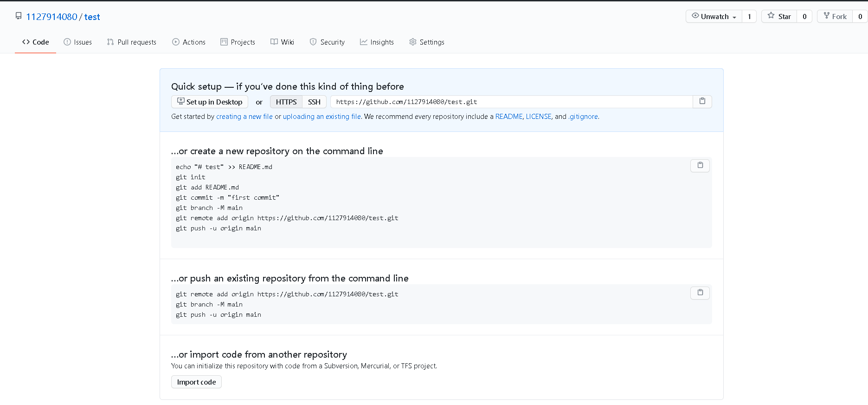Switch clone URL to SSH

coord(314,102)
